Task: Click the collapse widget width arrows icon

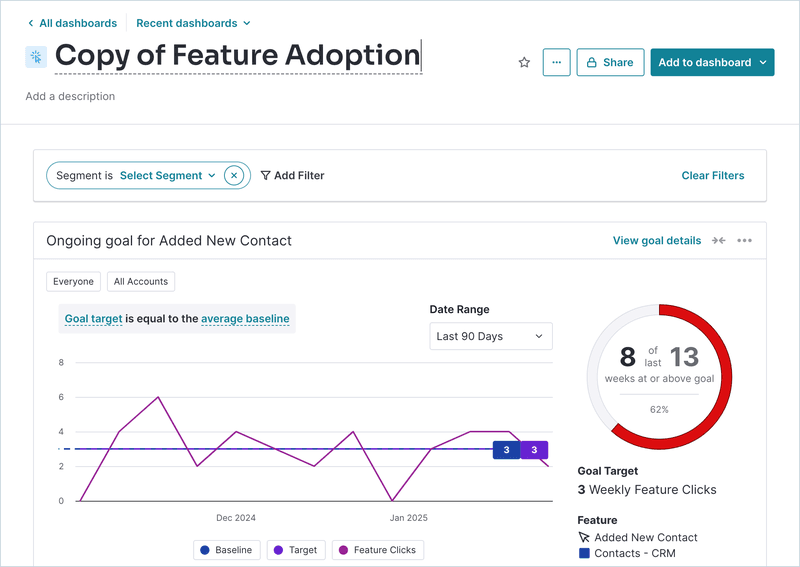Action: coord(719,241)
